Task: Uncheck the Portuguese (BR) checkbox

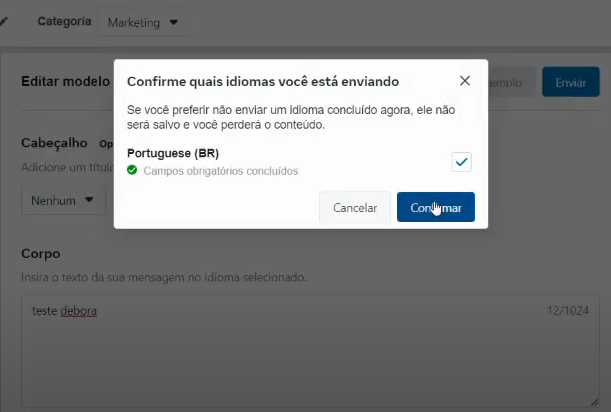Action: pyautogui.click(x=461, y=162)
